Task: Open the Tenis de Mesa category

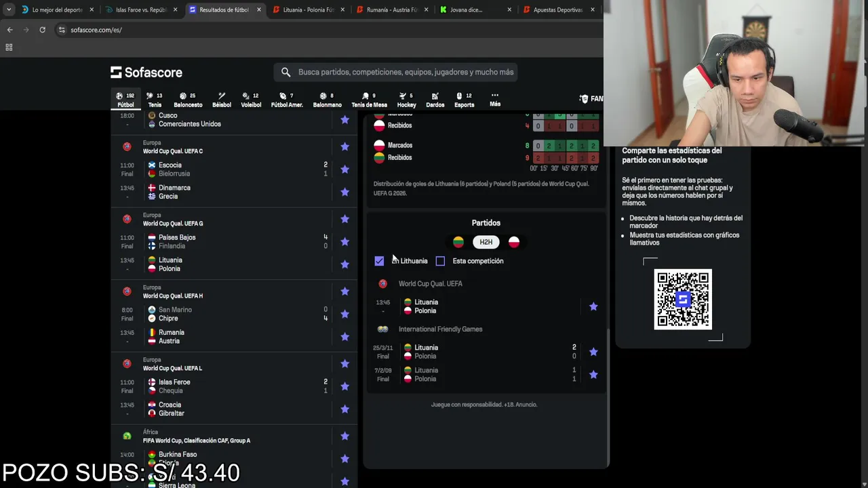Action: (369, 100)
